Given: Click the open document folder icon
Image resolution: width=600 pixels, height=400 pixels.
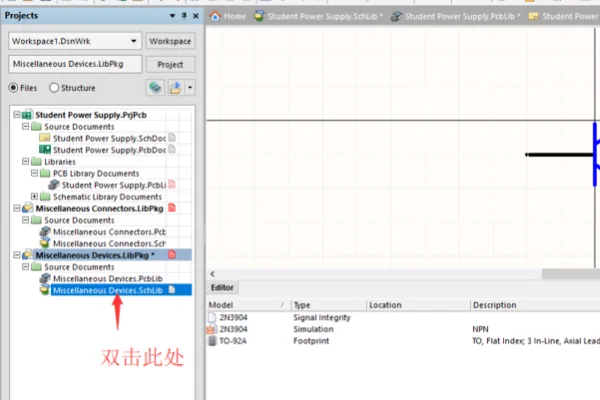Looking at the screenshot, I should (175, 88).
